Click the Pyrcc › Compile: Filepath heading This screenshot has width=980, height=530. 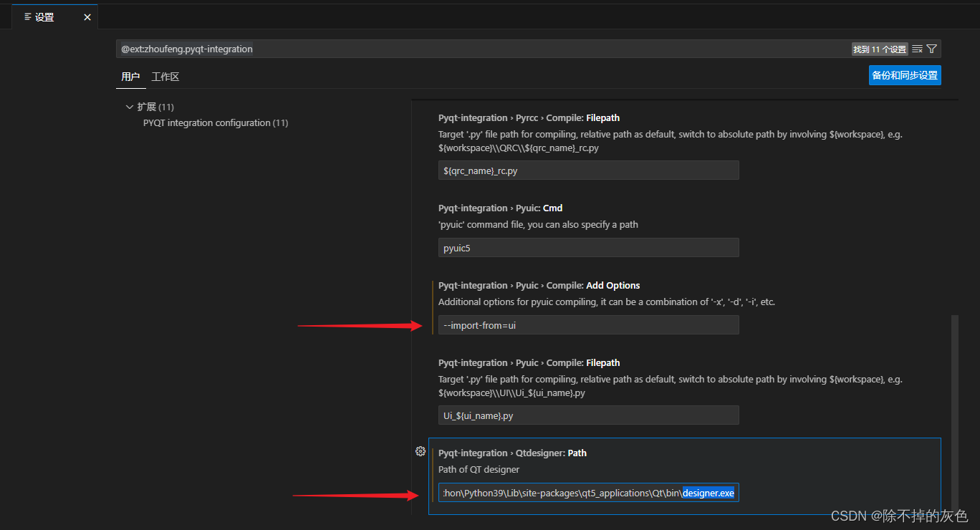pyautogui.click(x=529, y=118)
